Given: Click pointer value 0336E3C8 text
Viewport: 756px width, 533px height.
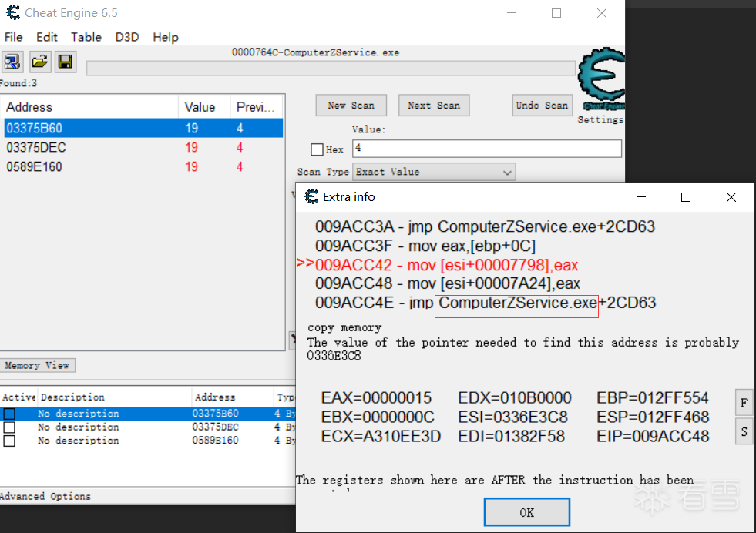Looking at the screenshot, I should click(334, 356).
